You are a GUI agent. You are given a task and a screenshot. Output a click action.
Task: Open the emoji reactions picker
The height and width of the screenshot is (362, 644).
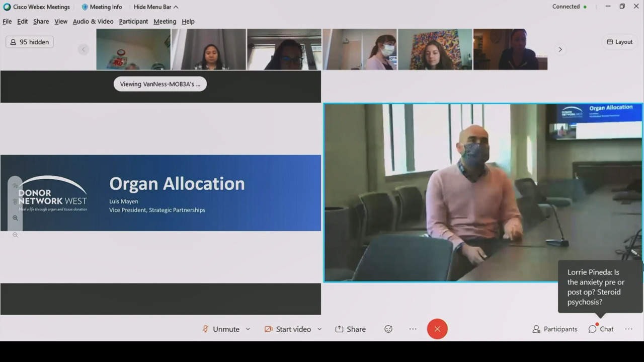(388, 329)
